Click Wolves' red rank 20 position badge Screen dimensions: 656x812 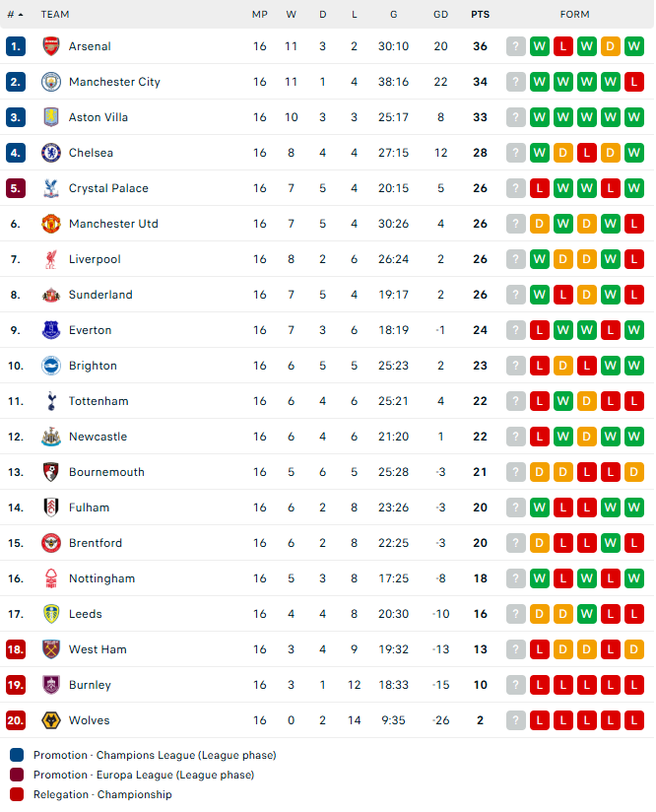click(x=15, y=720)
